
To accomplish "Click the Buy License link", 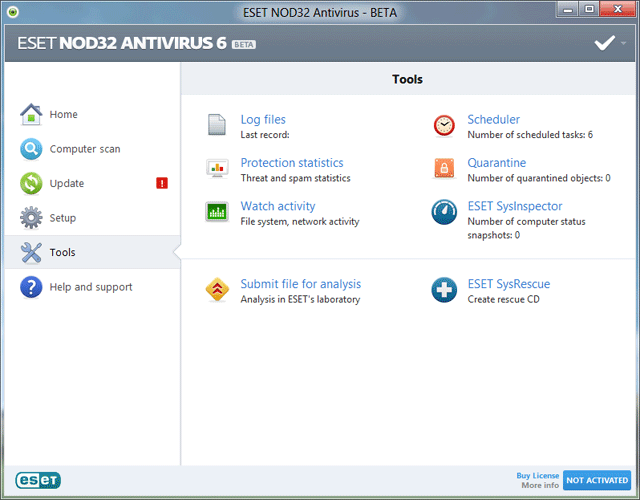I will pos(537,475).
